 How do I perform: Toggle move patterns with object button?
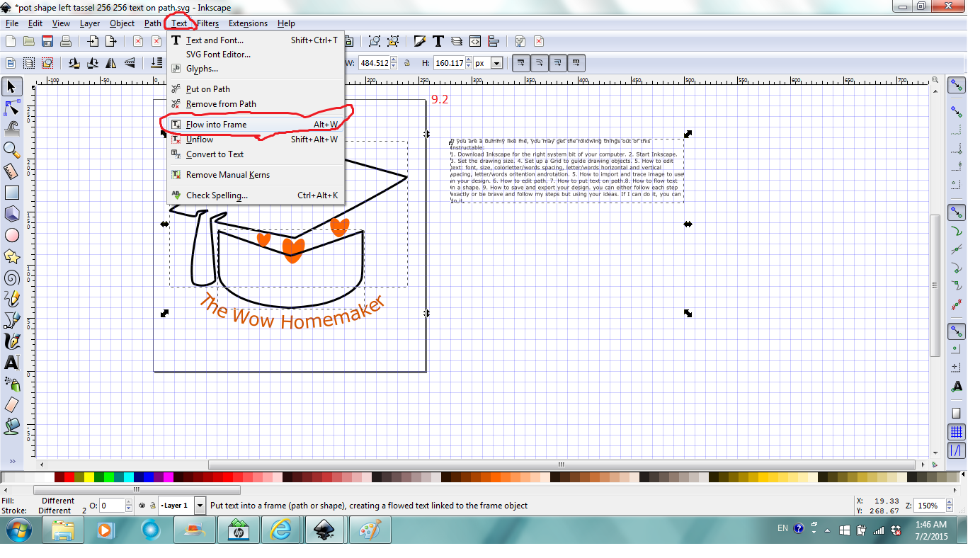576,63
